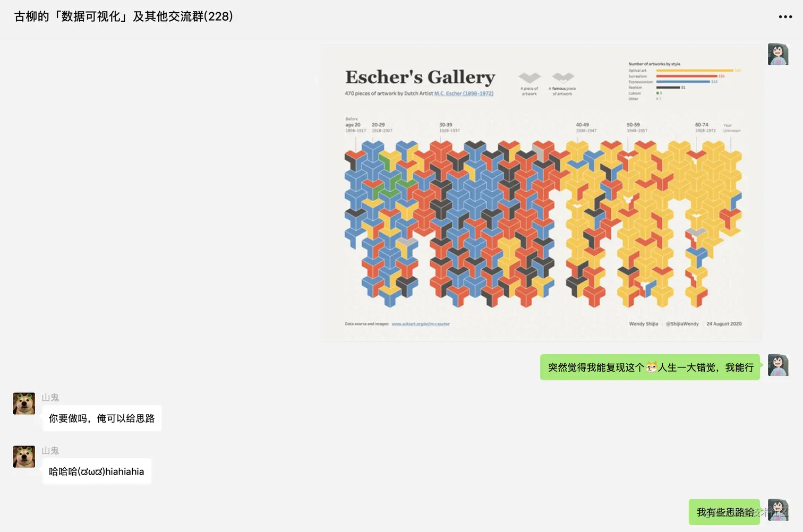The image size is (803, 532).
Task: Click the group chat title with 228 members
Action: click(123, 16)
